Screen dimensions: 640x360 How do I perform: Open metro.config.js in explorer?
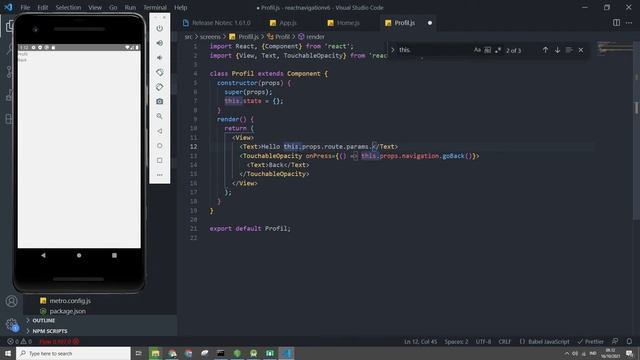[70, 301]
